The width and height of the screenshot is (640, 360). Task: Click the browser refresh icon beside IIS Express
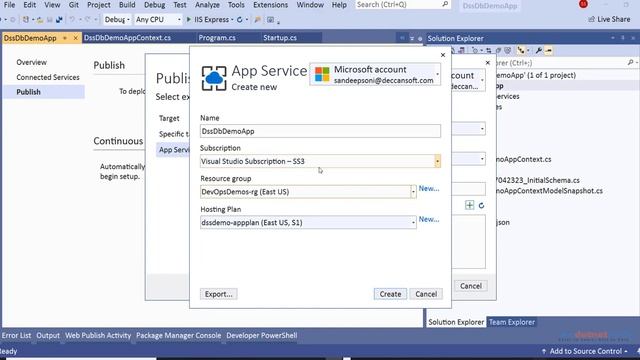[x=240, y=20]
